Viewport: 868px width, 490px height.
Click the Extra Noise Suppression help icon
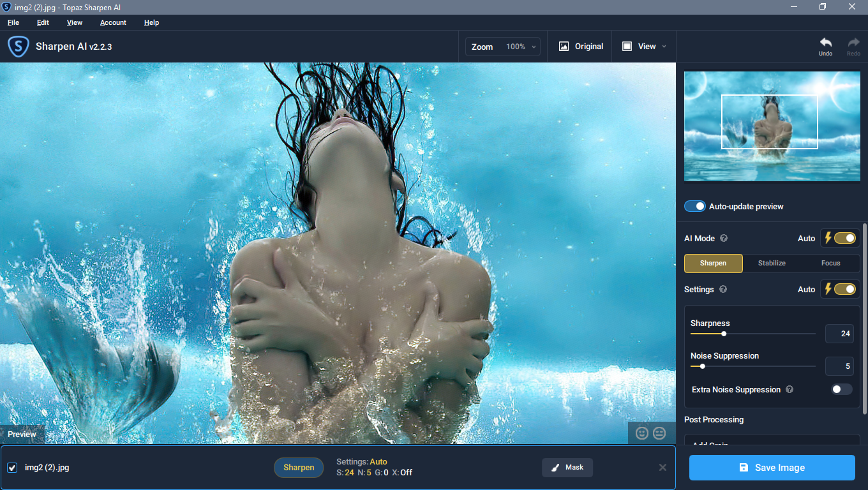(x=789, y=389)
